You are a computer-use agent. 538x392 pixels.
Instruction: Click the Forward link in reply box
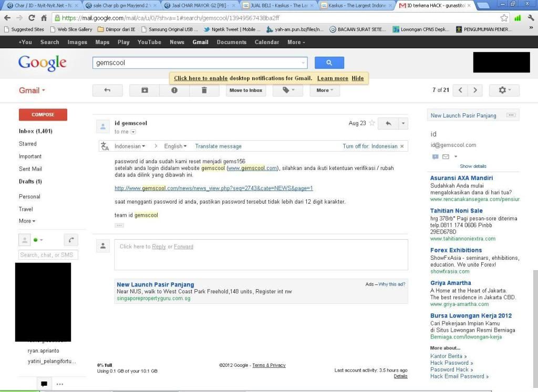pos(183,247)
